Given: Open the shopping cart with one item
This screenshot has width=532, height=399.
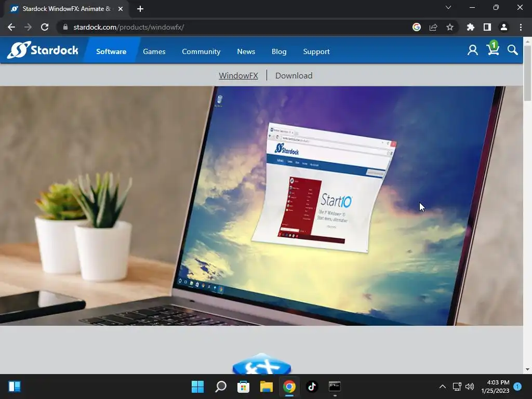Looking at the screenshot, I should 493,48.
